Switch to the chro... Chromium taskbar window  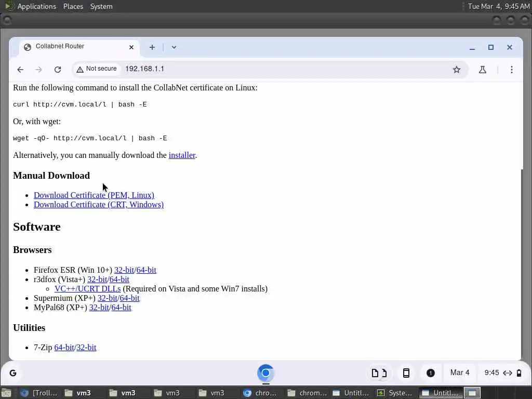click(261, 393)
